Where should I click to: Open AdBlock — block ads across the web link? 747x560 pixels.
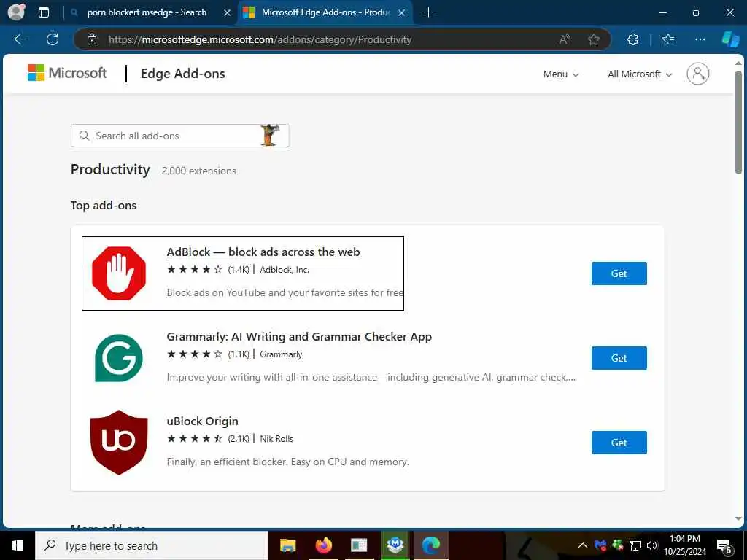coord(263,252)
